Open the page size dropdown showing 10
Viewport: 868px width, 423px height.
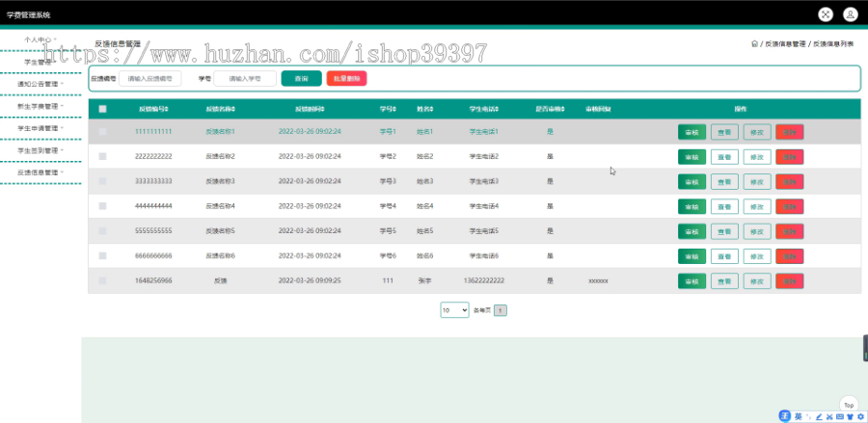coord(454,310)
